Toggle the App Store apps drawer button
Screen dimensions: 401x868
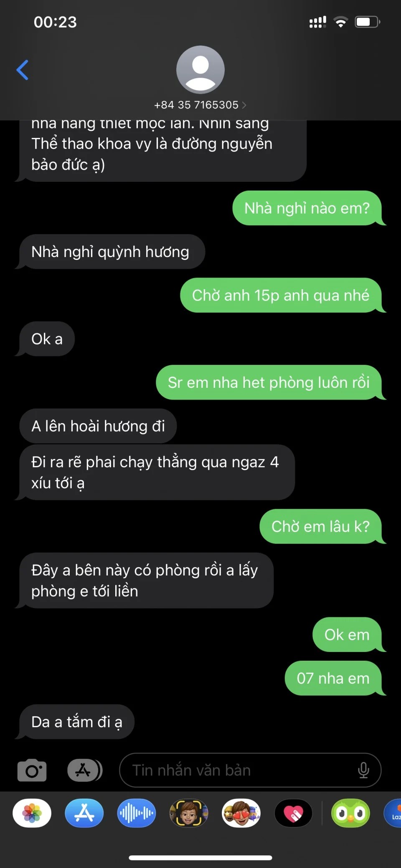point(85,770)
